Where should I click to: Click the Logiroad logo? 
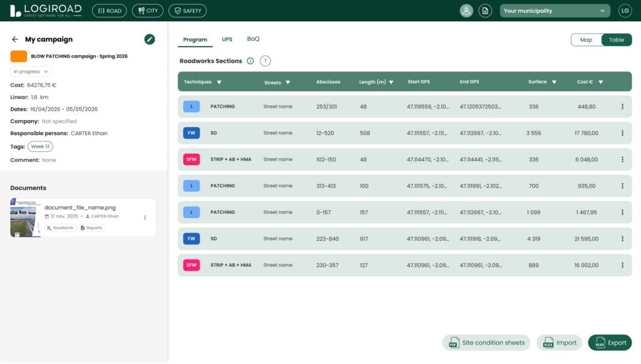pyautogui.click(x=46, y=11)
